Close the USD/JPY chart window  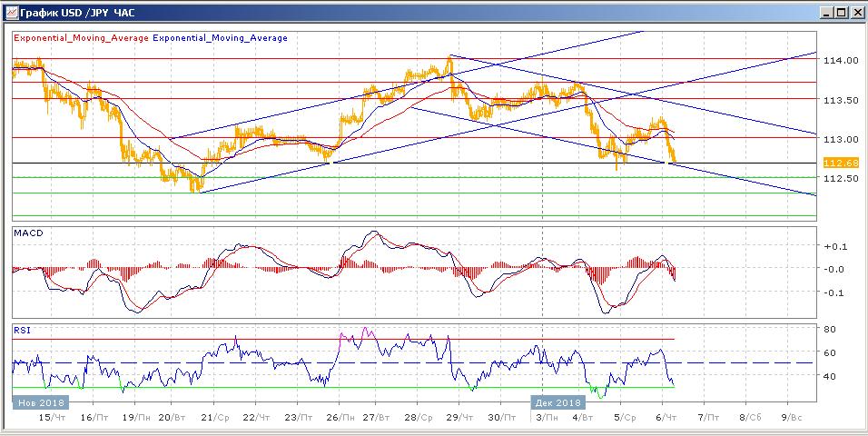856,12
